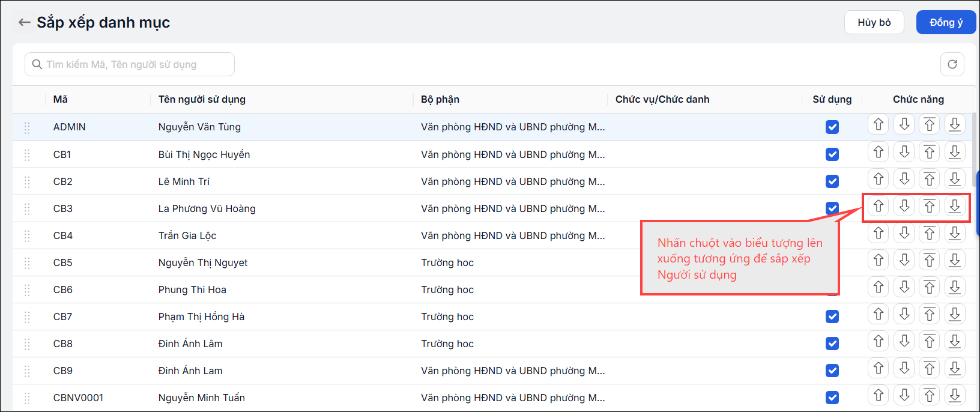Move ADMIN row down one position
Viewport: 980px width, 412px height.
904,124
